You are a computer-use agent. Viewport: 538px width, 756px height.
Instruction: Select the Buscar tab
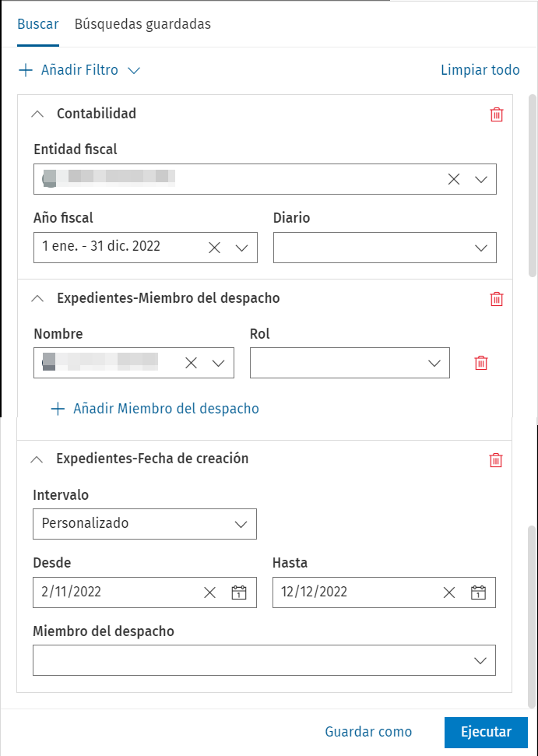click(37, 24)
